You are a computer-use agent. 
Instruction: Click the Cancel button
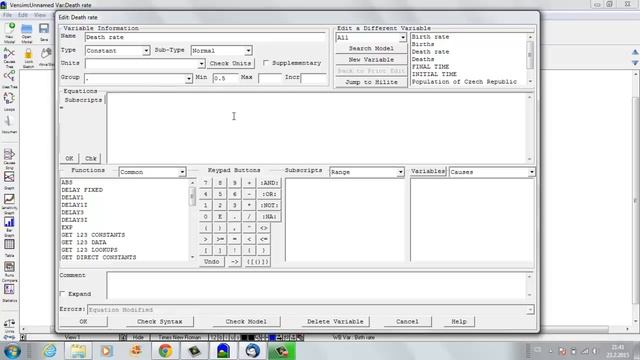(407, 322)
